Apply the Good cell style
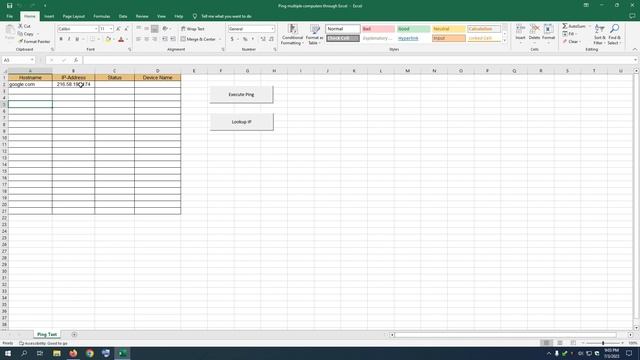 (413, 29)
